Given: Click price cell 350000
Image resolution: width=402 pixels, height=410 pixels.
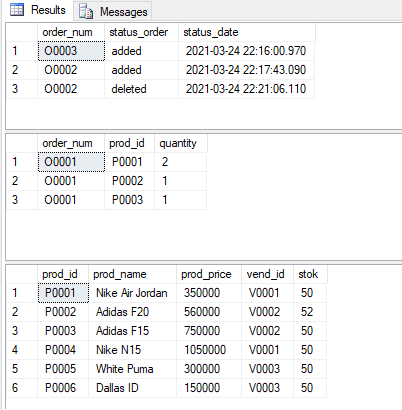Looking at the screenshot, I should [209, 293].
